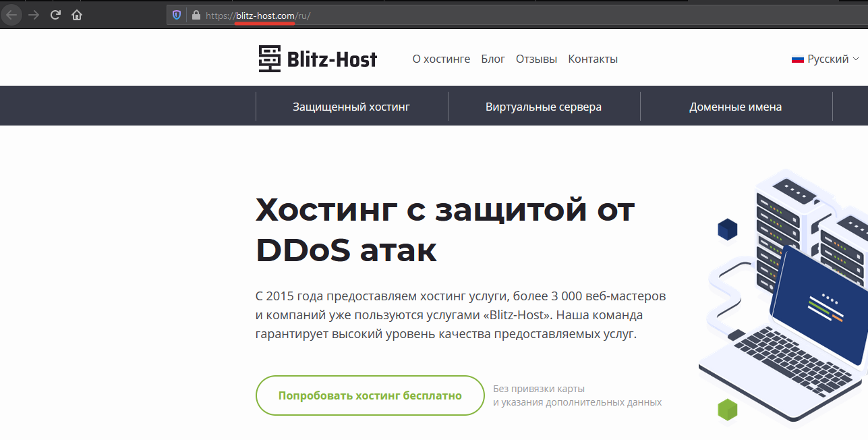Reload the current page
868x440 pixels.
pyautogui.click(x=56, y=15)
